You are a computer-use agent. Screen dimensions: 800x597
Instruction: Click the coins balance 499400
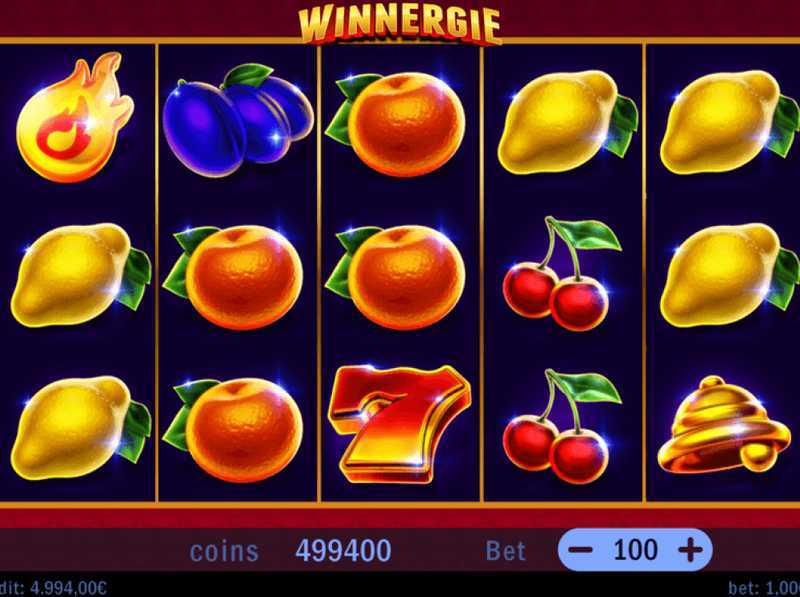pos(343,551)
